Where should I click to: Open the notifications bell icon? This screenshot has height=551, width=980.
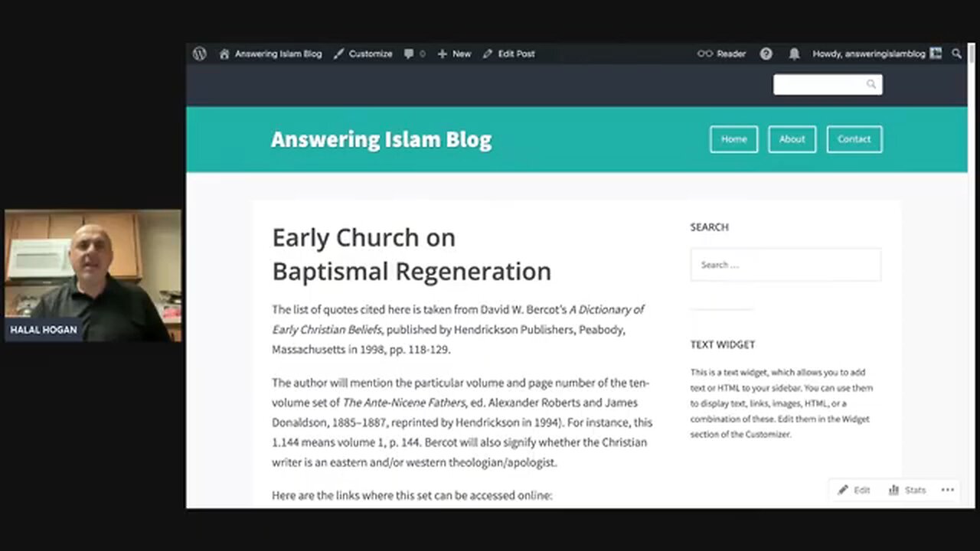(x=794, y=54)
